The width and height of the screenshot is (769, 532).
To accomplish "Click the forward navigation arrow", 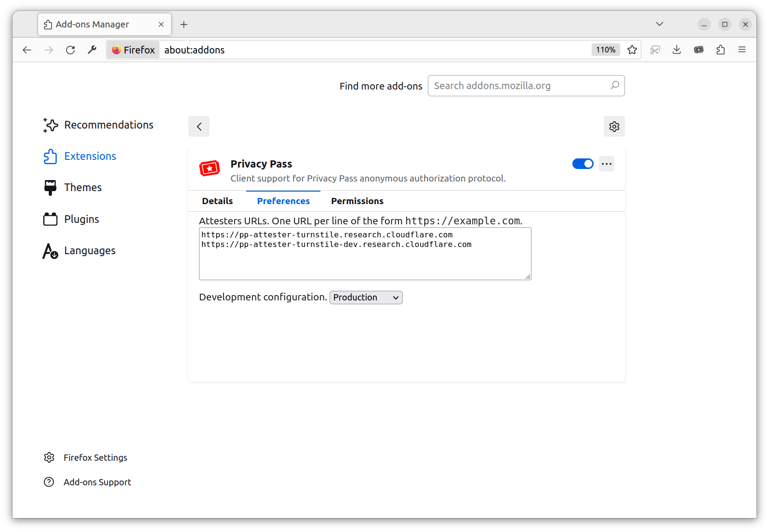I will click(49, 50).
